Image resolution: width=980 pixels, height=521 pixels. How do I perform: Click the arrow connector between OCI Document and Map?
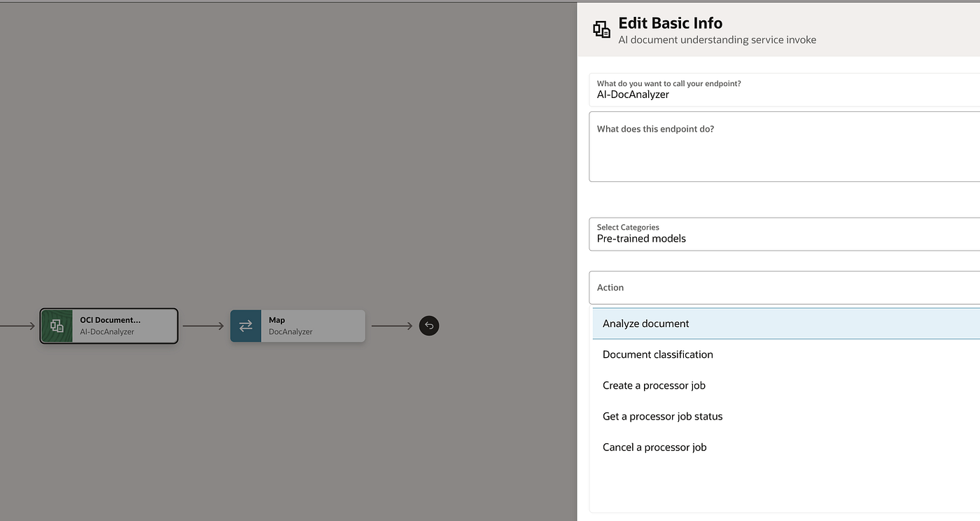point(203,326)
